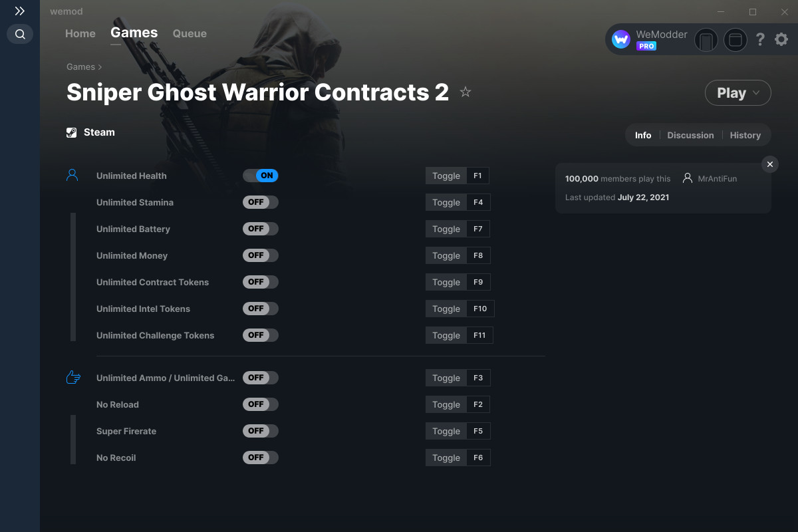Expand the sidebar with double chevron icon

click(20, 11)
